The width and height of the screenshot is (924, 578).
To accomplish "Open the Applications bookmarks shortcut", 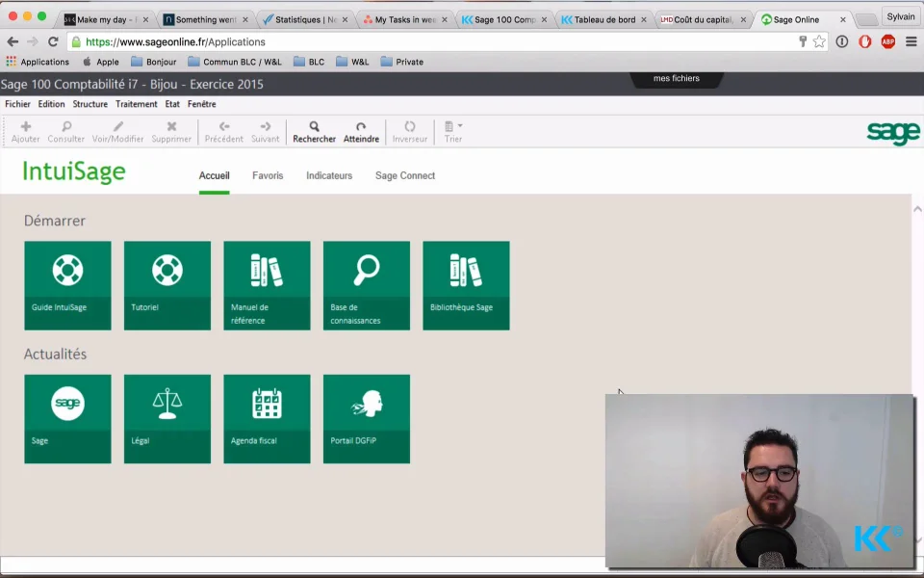I will [38, 62].
